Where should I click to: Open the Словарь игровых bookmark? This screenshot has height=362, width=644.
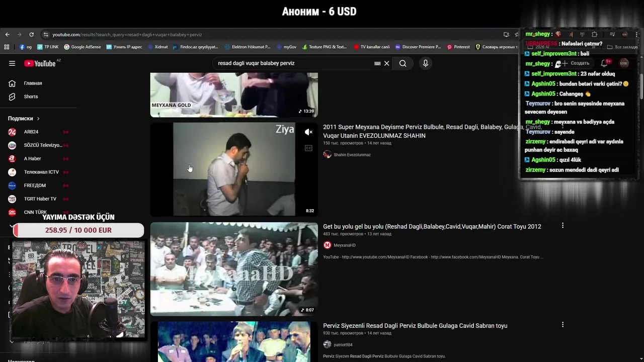point(497,47)
